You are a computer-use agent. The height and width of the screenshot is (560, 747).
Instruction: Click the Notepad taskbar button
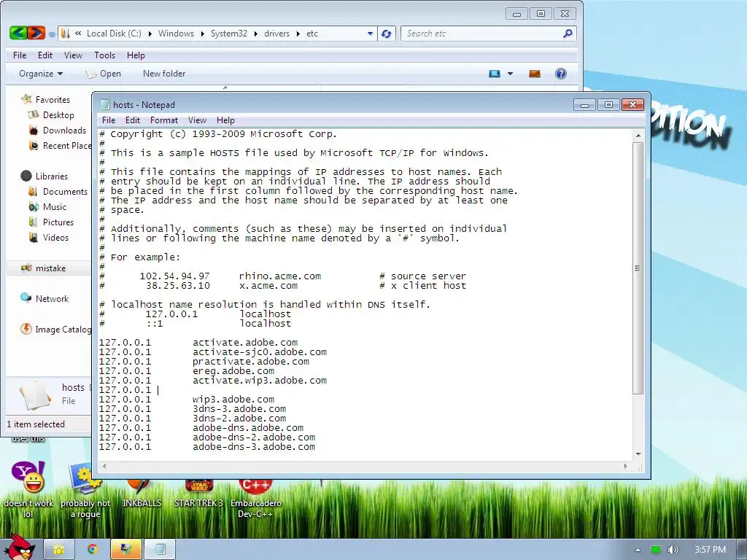tap(160, 549)
